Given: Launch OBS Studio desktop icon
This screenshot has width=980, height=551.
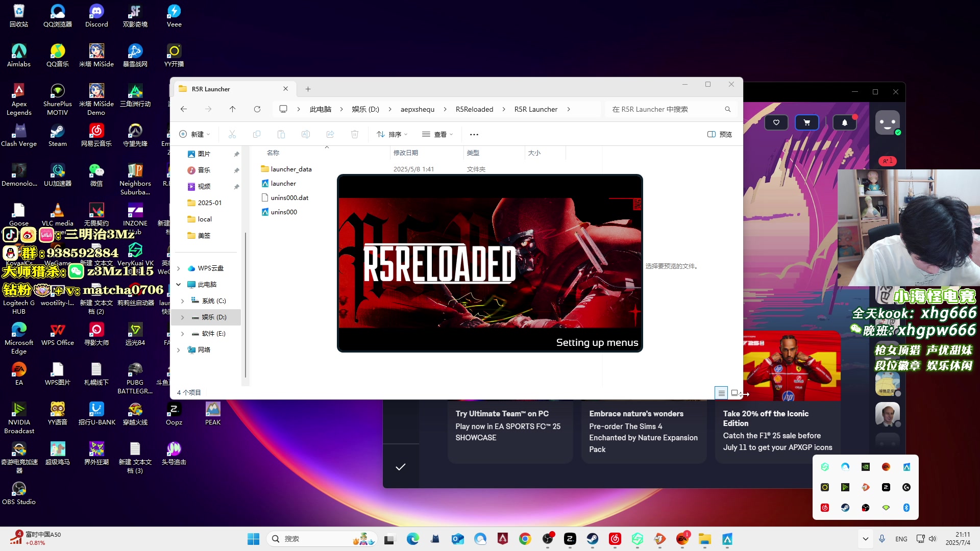Looking at the screenshot, I should coord(19,493).
